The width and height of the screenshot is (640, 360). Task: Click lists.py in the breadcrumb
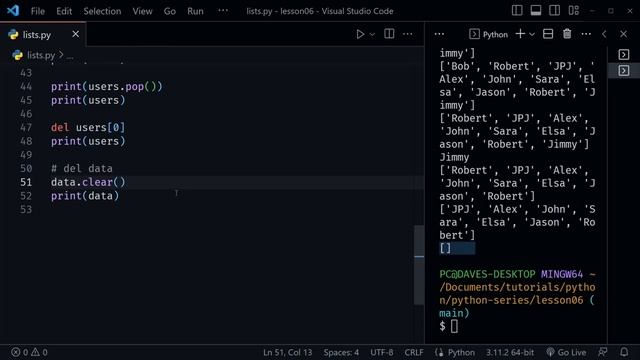click(40, 55)
